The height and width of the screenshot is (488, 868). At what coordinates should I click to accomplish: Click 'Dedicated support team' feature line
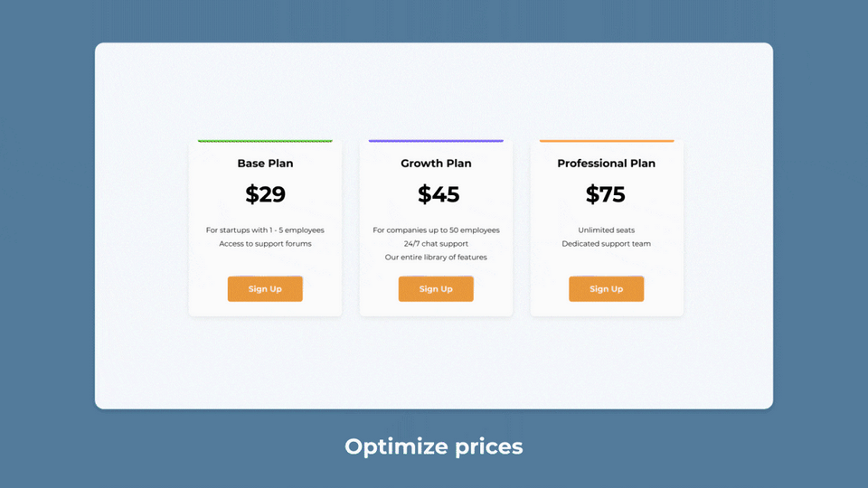pyautogui.click(x=606, y=243)
